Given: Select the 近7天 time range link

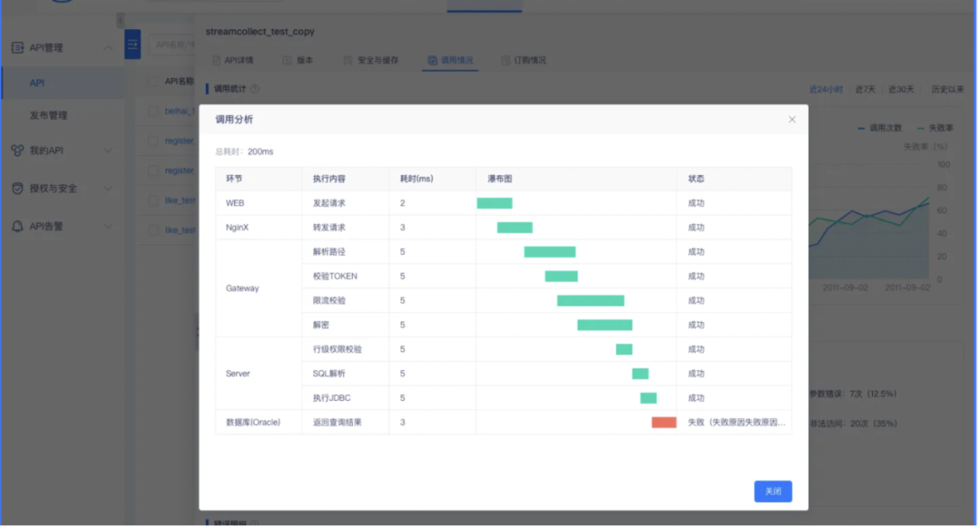Looking at the screenshot, I should (866, 90).
